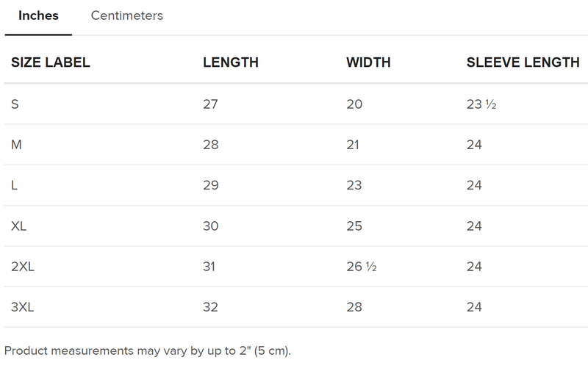The width and height of the screenshot is (588, 371).
Task: Click the WIDTH column header
Action: (368, 62)
